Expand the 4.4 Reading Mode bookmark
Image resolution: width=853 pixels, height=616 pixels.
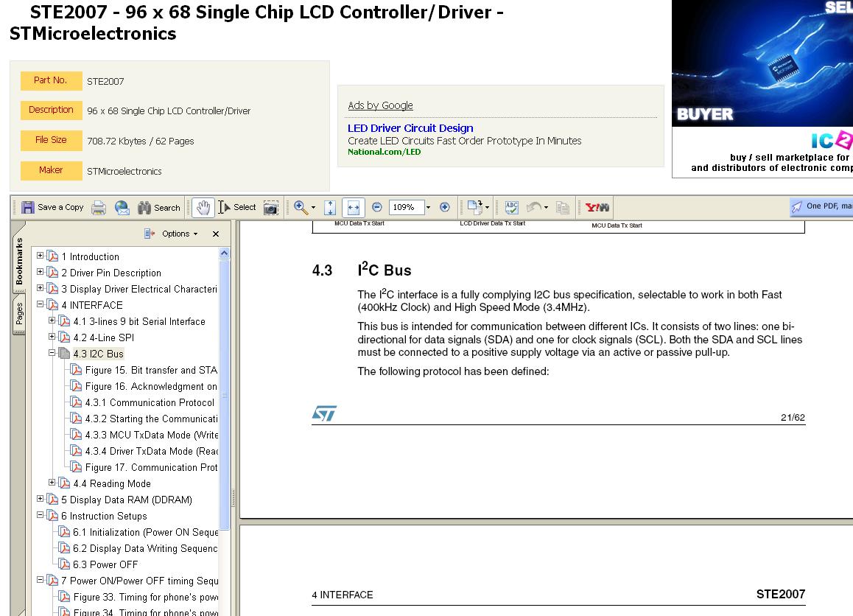click(x=52, y=482)
